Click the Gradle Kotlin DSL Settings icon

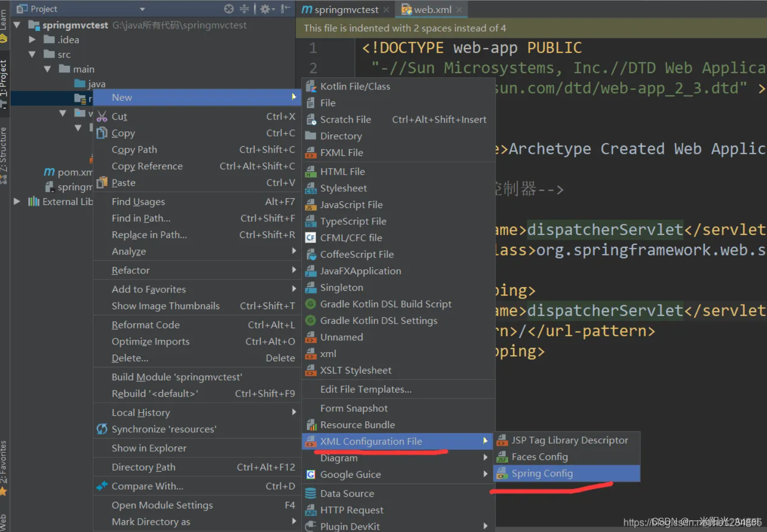click(x=310, y=320)
